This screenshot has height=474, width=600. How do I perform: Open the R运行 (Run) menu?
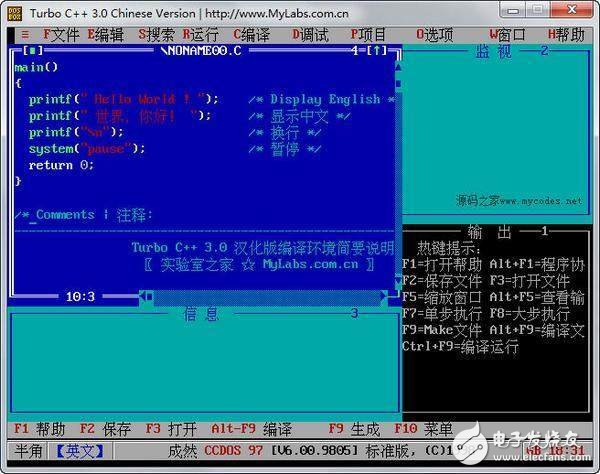(x=201, y=35)
